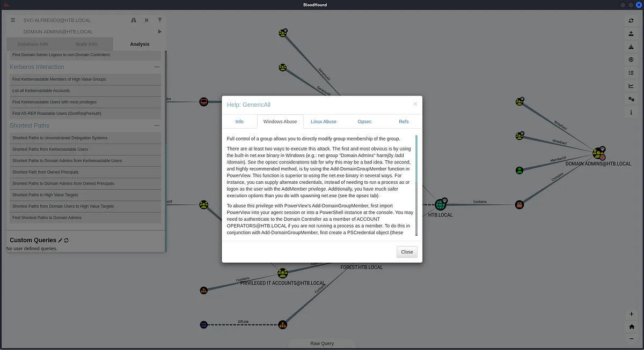Open settings with the gears icon
This screenshot has height=350, width=644.
pyautogui.click(x=631, y=99)
